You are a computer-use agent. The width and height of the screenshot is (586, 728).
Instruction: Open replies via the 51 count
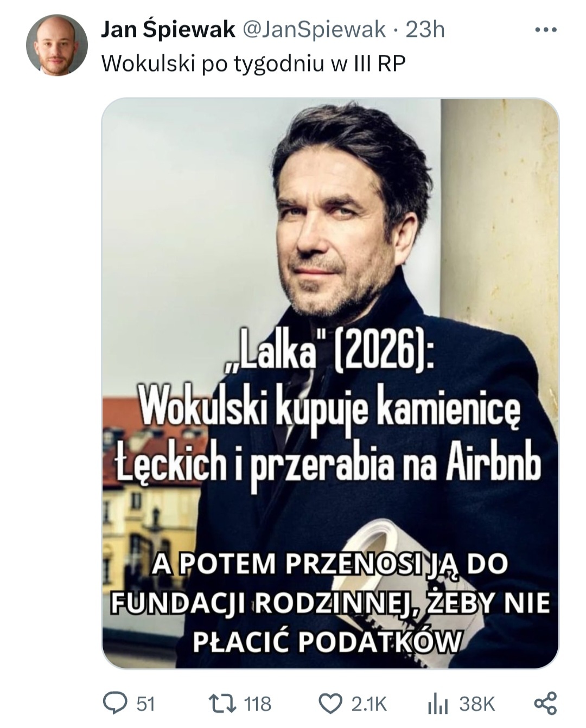[145, 704]
